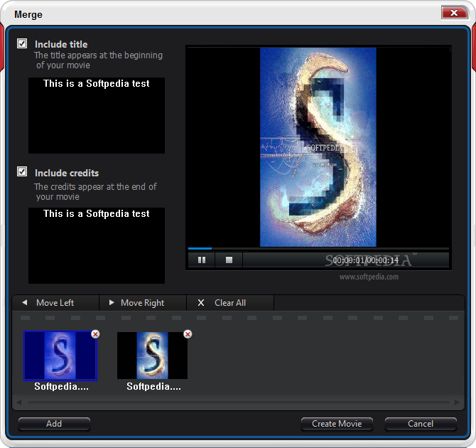Move the selected clip right
Screen dimensions: 476x448
(143, 303)
